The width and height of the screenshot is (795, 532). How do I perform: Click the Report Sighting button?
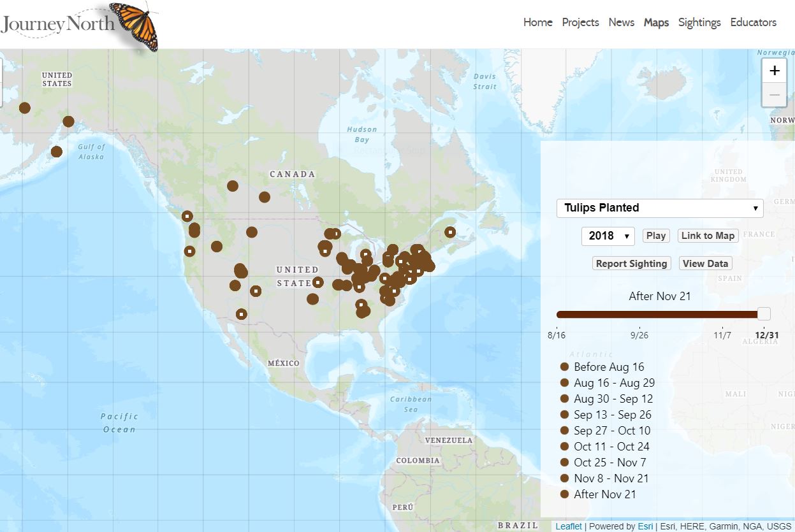pyautogui.click(x=631, y=262)
